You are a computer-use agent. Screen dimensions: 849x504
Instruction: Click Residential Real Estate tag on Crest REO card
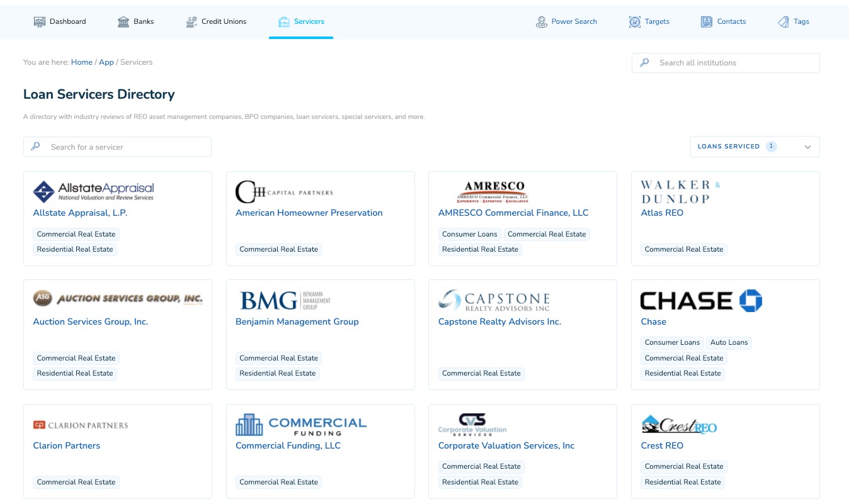[683, 482]
